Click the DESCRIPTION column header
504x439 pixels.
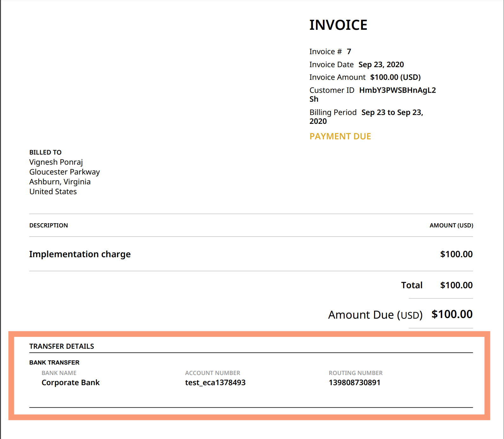[x=48, y=226]
